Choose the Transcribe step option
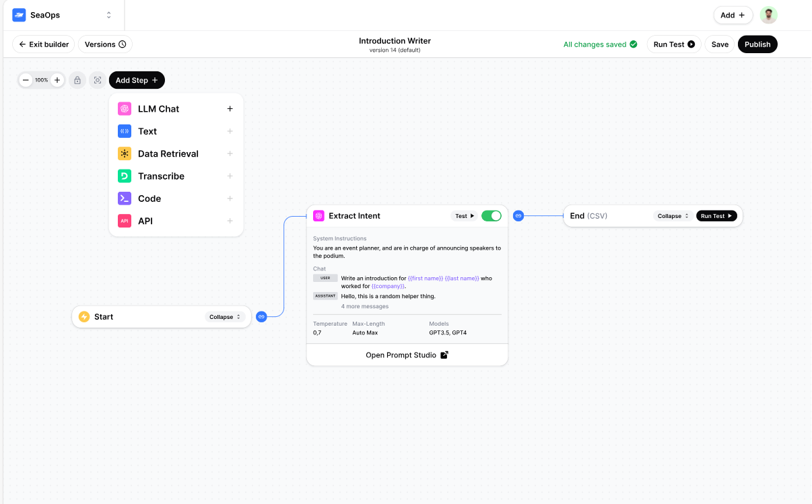Viewport: 812px width, 504px height. point(161,176)
